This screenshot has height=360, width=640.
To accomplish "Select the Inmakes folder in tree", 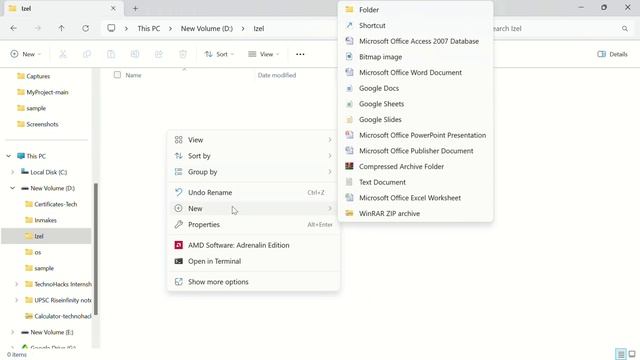I will (41, 220).
